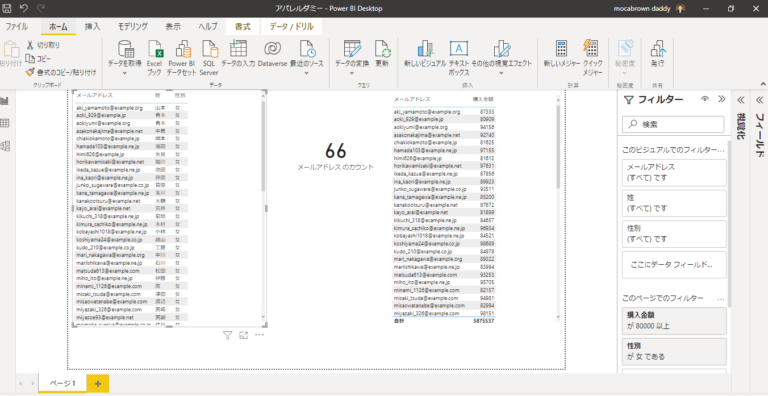This screenshot has height=396, width=768.
Task: Click データの入力 table icon
Action: point(238,54)
